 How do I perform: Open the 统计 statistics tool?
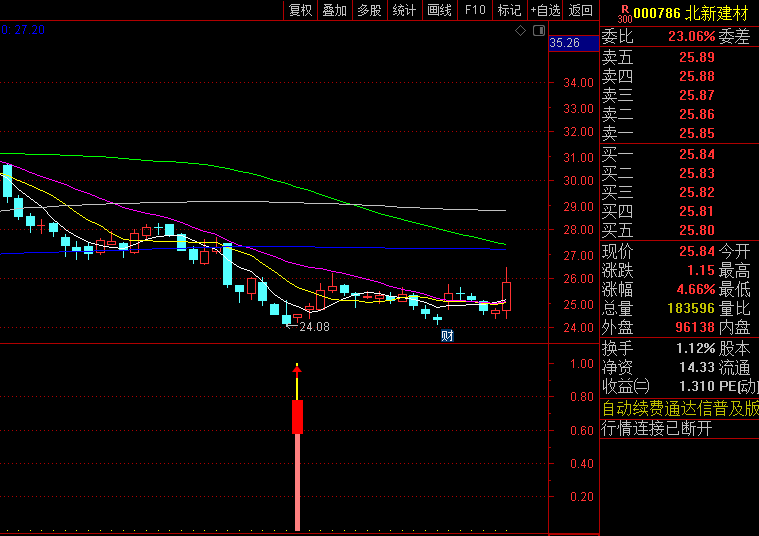[405, 10]
